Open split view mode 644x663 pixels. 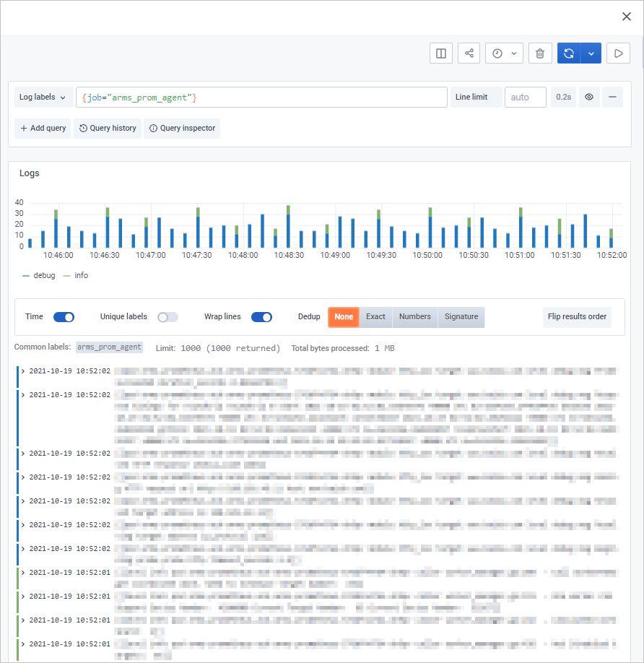tap(440, 53)
